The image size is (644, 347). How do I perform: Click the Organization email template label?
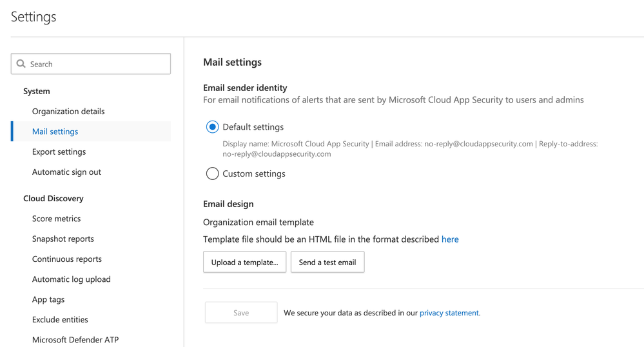259,223
